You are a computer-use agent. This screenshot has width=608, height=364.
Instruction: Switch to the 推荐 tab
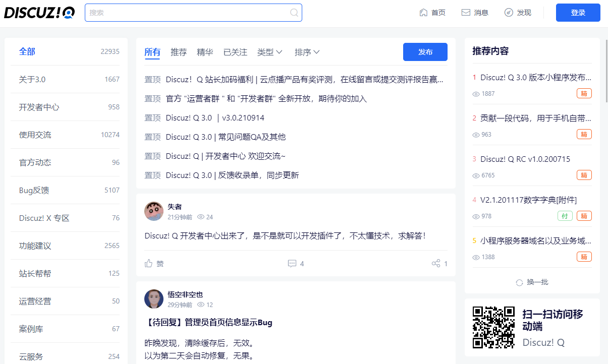179,52
